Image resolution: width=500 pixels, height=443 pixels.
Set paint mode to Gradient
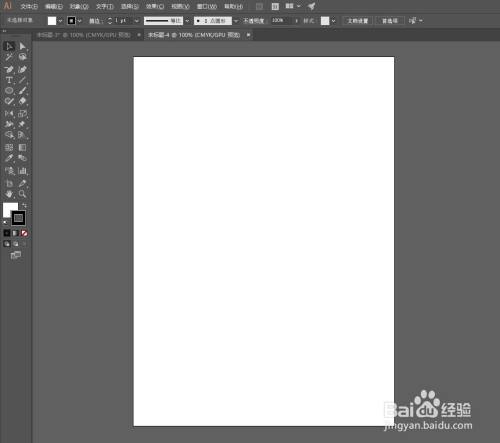point(15,233)
